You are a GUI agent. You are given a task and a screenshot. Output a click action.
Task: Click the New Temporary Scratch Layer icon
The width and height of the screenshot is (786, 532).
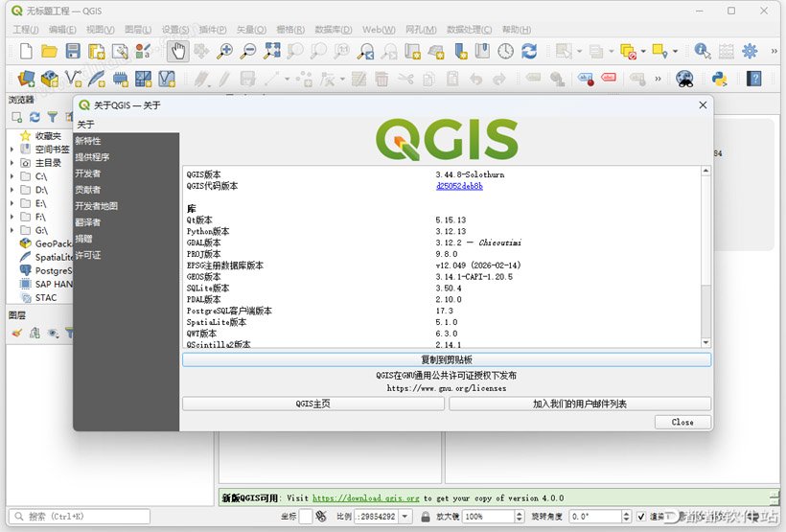pyautogui.click(x=121, y=79)
